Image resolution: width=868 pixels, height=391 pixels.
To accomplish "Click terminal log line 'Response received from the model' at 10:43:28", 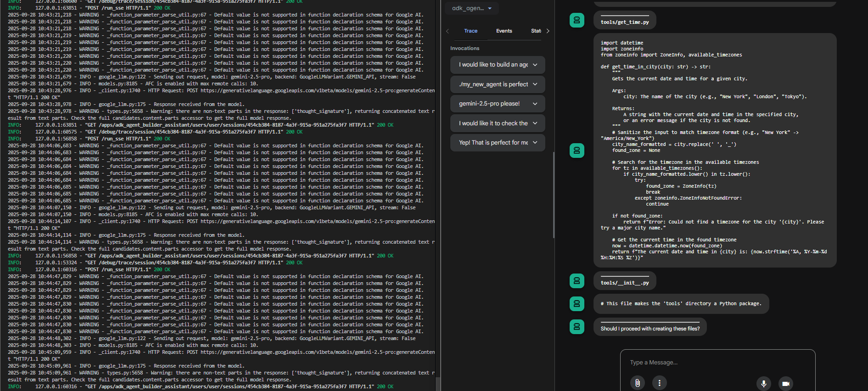I will tap(126, 104).
